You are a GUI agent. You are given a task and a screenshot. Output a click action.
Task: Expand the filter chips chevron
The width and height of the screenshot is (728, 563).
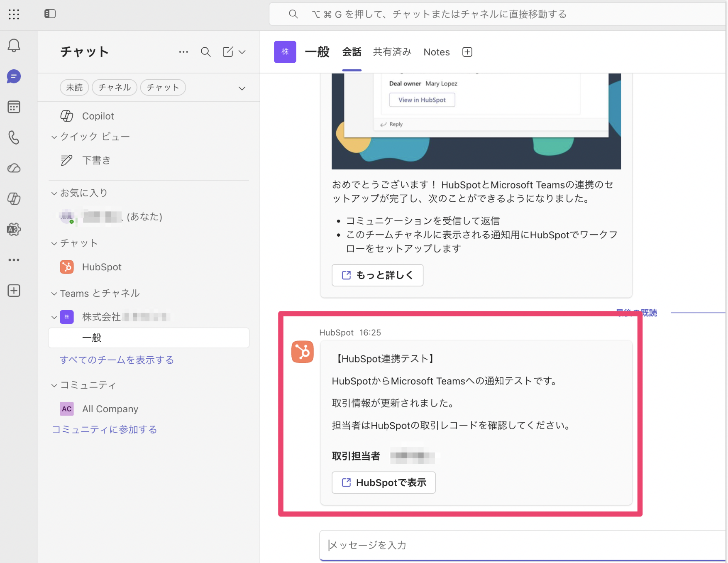click(x=242, y=88)
